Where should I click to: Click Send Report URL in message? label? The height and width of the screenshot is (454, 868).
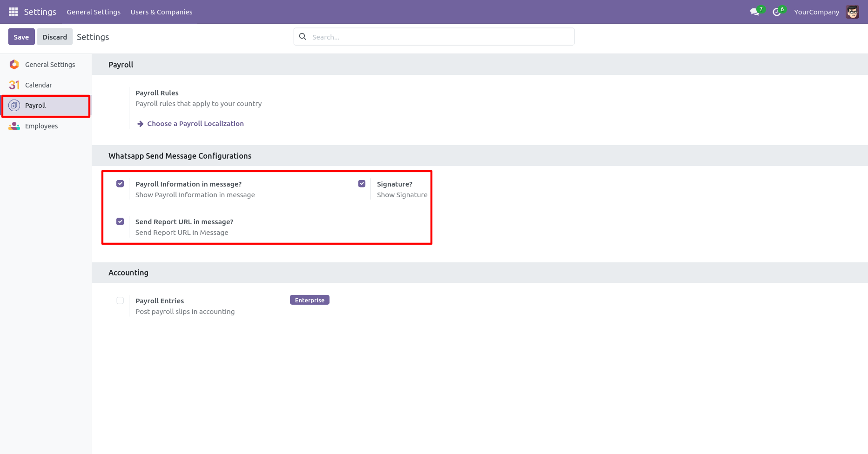(x=184, y=222)
